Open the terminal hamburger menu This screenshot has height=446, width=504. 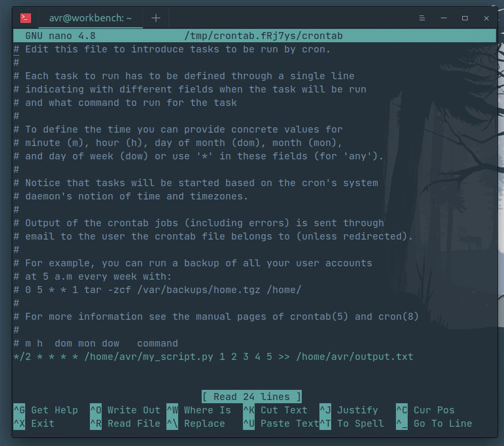[x=422, y=18]
